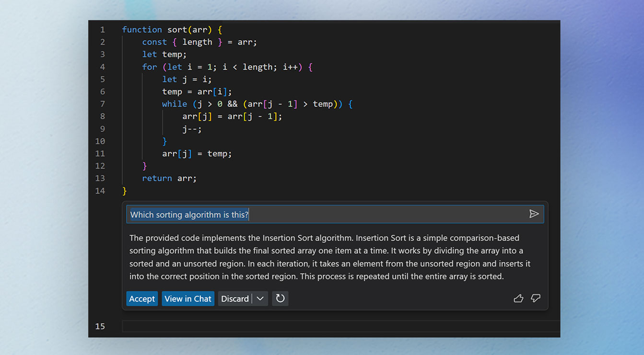
Task: Select line number 7 in the gutter
Action: [x=102, y=104]
